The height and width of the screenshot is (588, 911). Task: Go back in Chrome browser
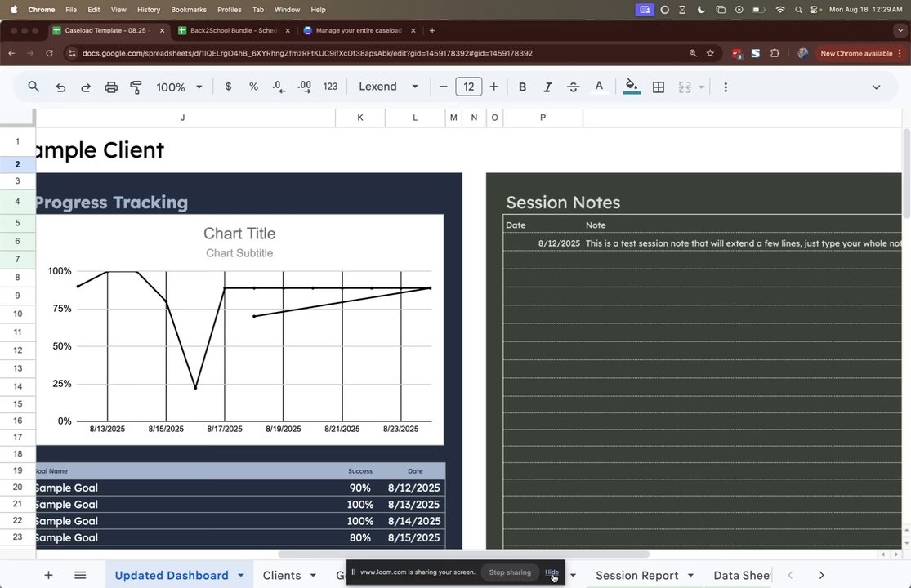11,53
